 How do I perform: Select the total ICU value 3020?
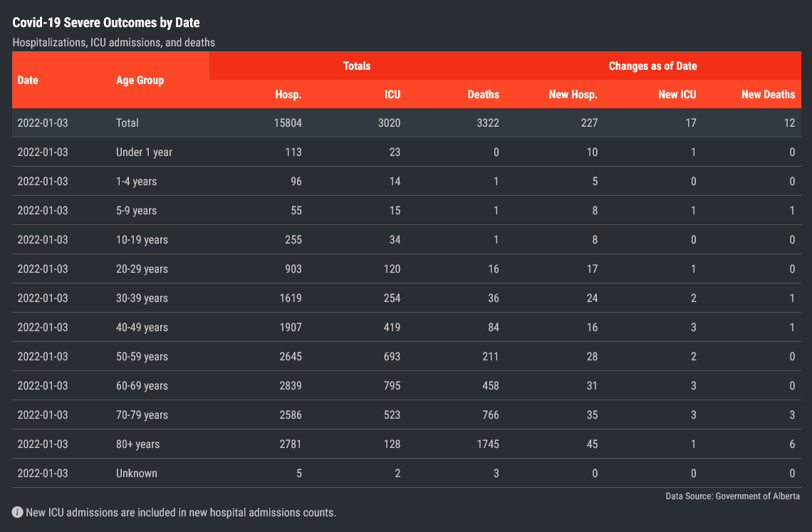(390, 122)
